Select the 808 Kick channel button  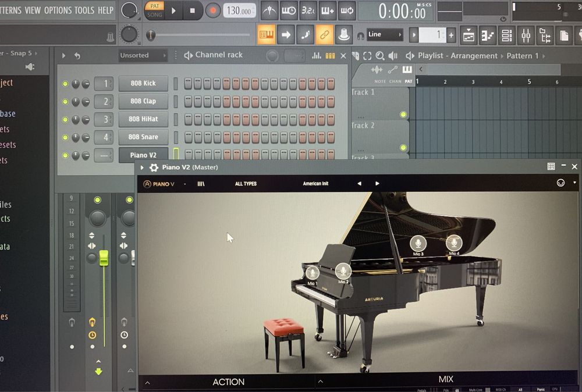(x=143, y=83)
